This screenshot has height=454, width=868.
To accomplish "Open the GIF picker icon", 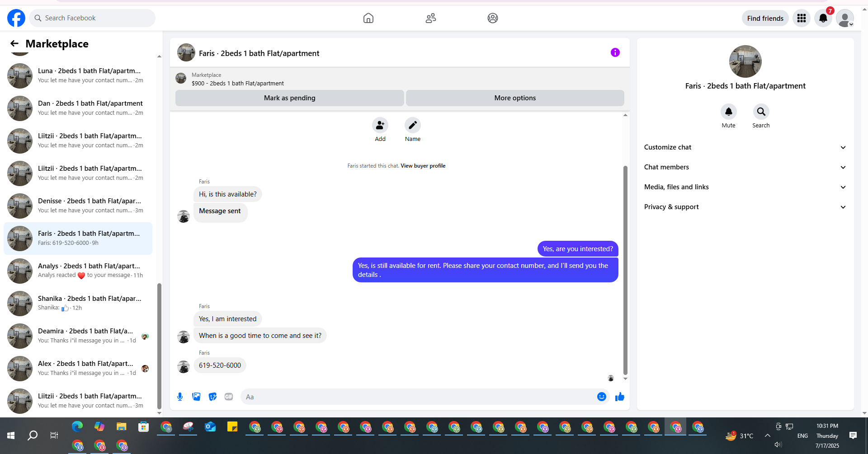I will pos(229,397).
